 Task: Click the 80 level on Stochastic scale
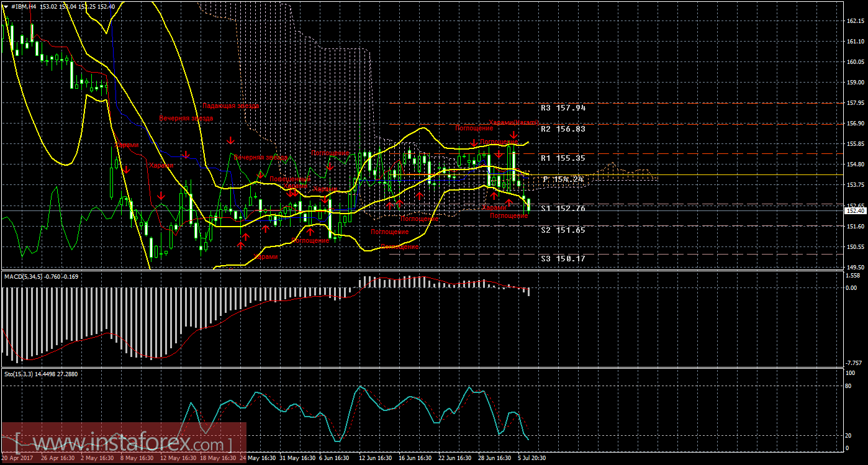[849, 386]
